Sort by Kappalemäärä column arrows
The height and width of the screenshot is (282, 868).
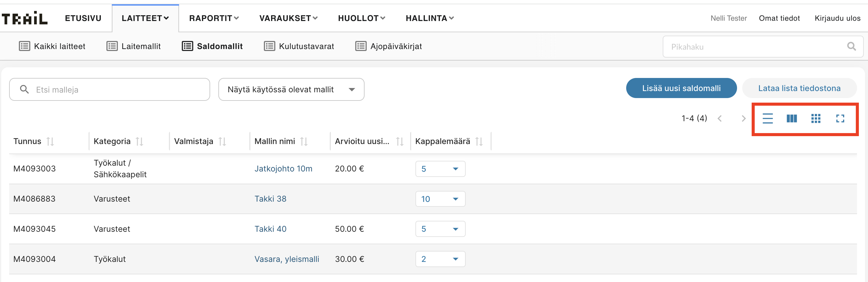point(479,142)
